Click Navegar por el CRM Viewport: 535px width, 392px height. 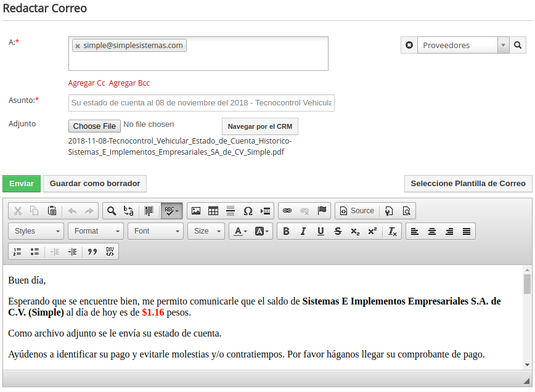260,126
